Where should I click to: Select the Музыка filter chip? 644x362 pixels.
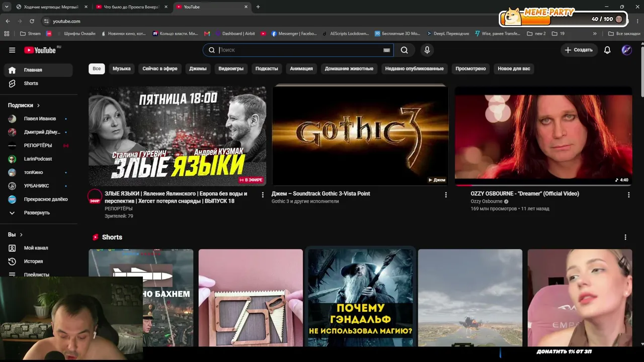click(x=122, y=68)
